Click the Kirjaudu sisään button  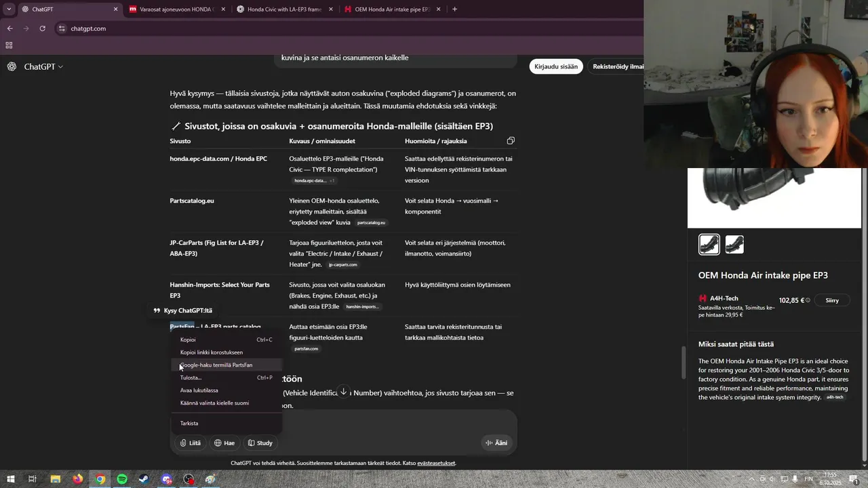pos(556,66)
